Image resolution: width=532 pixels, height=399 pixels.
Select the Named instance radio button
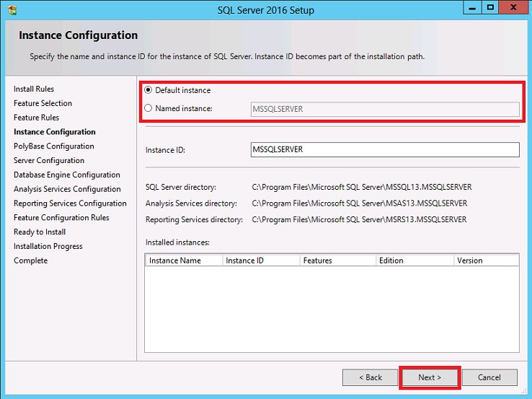(148, 108)
